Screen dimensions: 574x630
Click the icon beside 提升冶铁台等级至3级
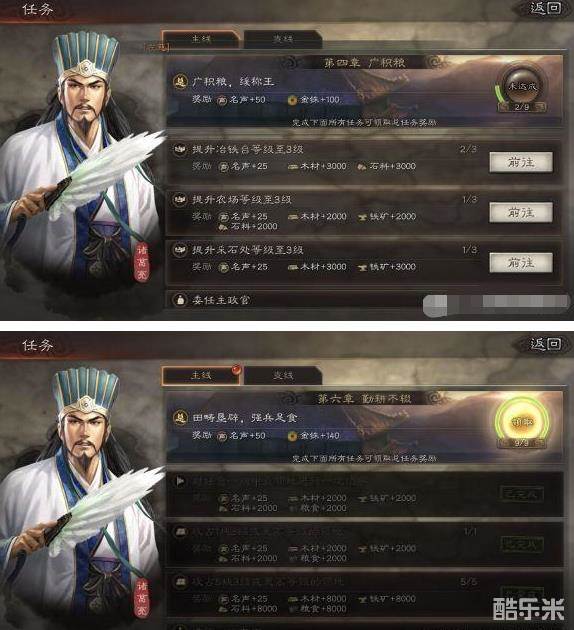pos(180,149)
